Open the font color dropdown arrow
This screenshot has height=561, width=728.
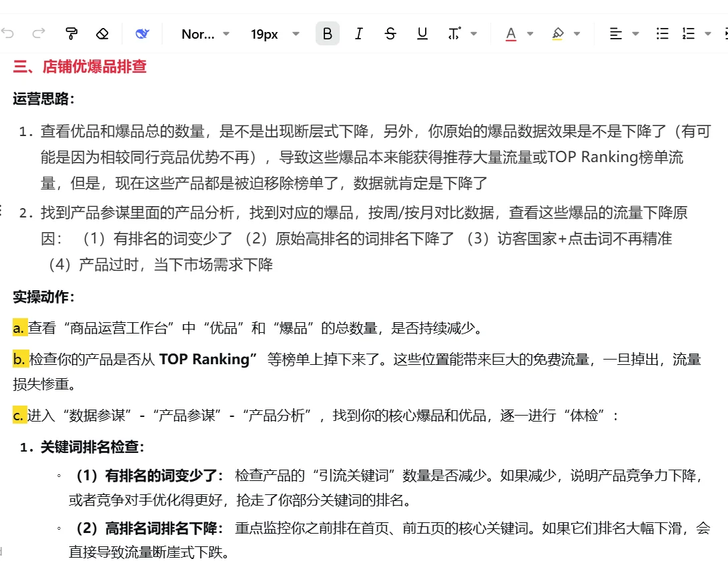click(x=530, y=33)
